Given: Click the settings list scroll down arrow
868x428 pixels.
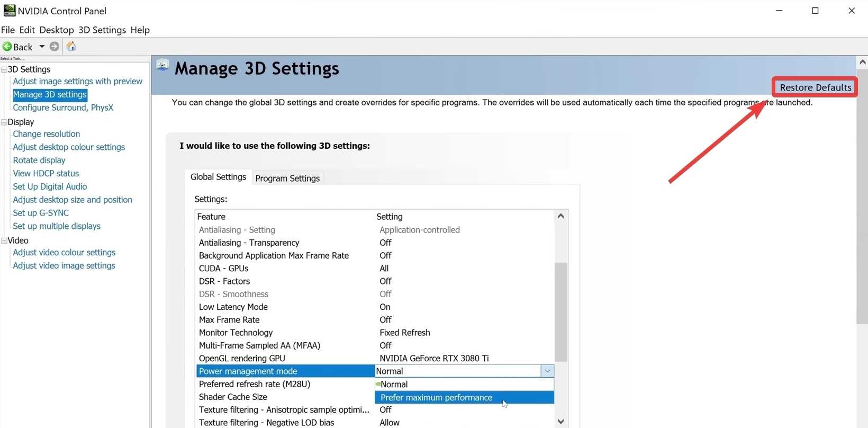Looking at the screenshot, I should click(x=561, y=422).
